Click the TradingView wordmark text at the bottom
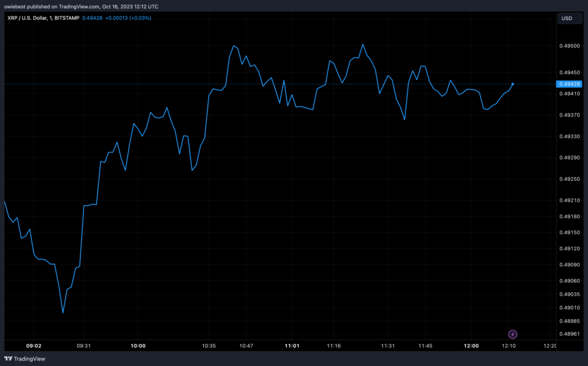 click(x=29, y=359)
